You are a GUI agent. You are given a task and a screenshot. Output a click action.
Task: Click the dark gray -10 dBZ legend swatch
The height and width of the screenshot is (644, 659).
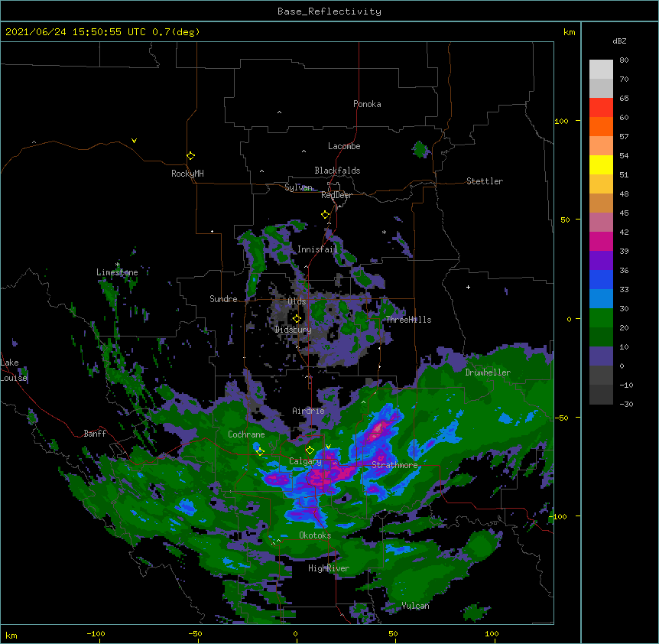[601, 395]
